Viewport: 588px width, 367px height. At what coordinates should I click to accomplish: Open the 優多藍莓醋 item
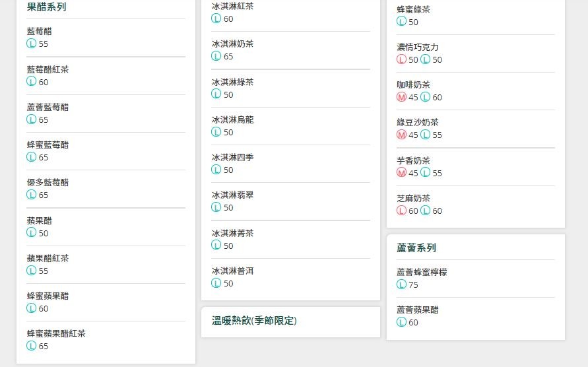coord(48,182)
